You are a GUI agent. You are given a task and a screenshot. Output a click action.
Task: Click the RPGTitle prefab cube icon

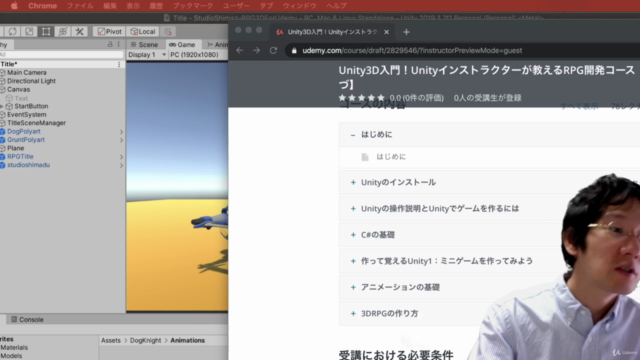(2, 157)
